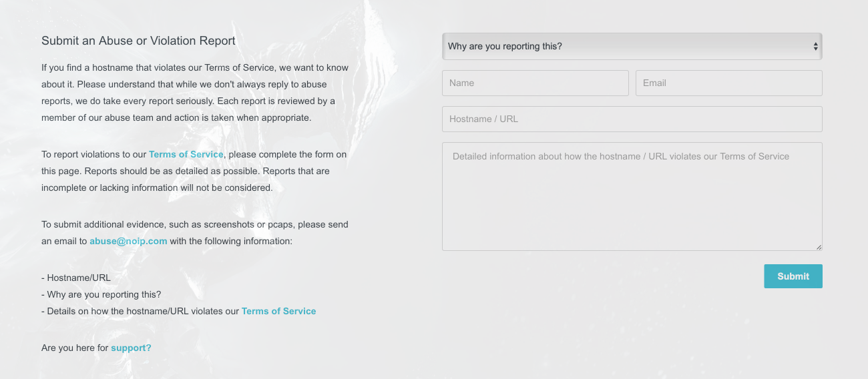Click the '- Hostname/URL' bullet text

click(76, 278)
